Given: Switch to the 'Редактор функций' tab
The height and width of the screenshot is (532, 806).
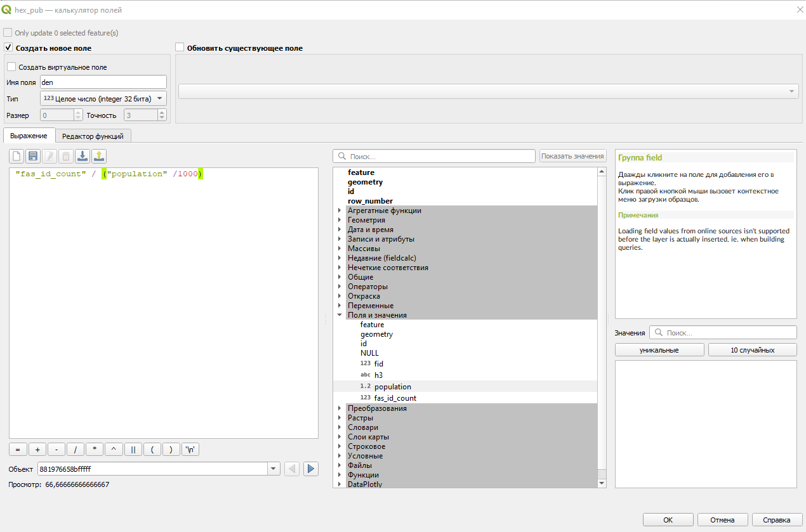Looking at the screenshot, I should (93, 136).
